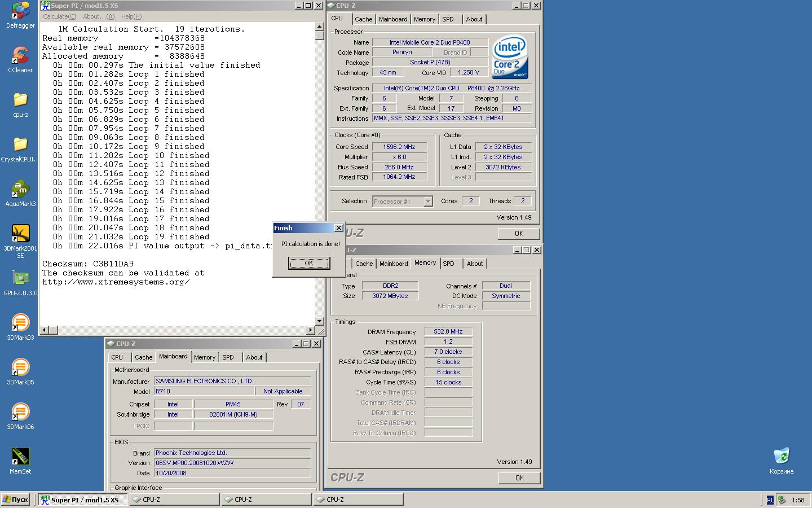The height and width of the screenshot is (508, 812).
Task: Open the Calculate menu in Super PI
Action: [59, 16]
